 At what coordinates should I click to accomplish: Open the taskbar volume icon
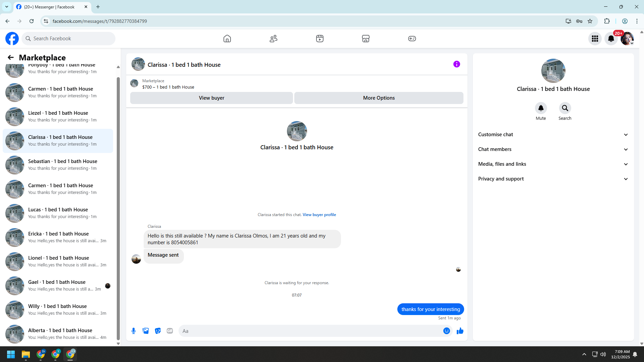tap(603, 354)
